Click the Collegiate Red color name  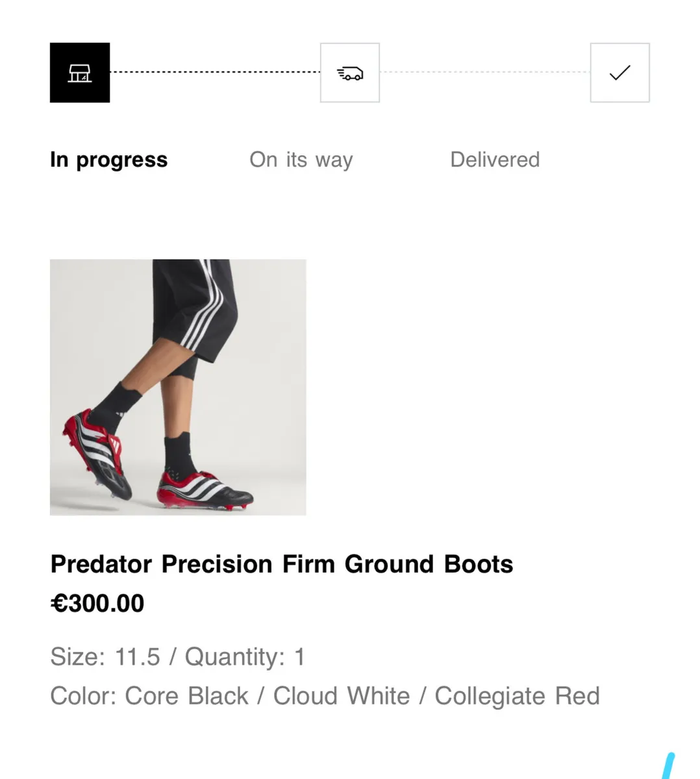click(x=517, y=696)
